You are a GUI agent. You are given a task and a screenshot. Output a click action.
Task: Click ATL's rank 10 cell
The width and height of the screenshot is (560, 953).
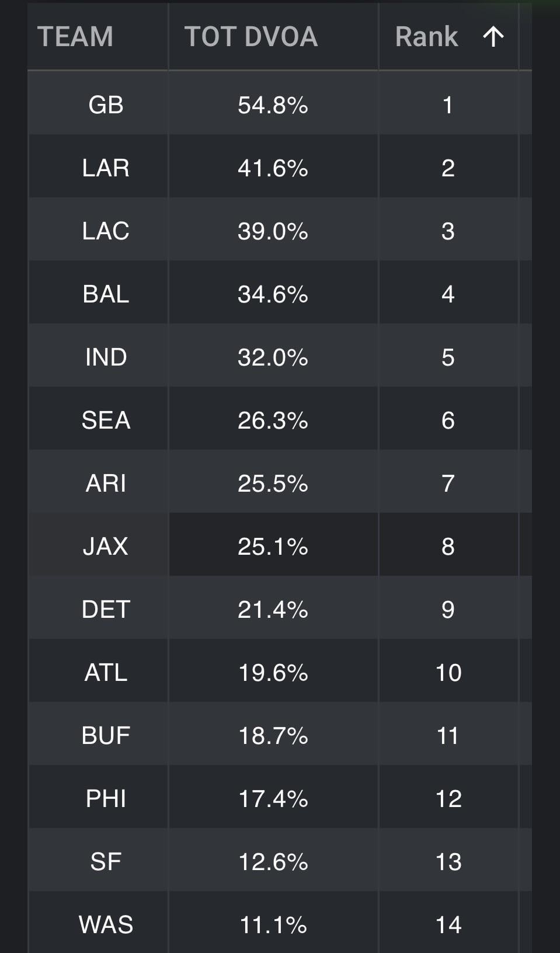click(x=448, y=673)
